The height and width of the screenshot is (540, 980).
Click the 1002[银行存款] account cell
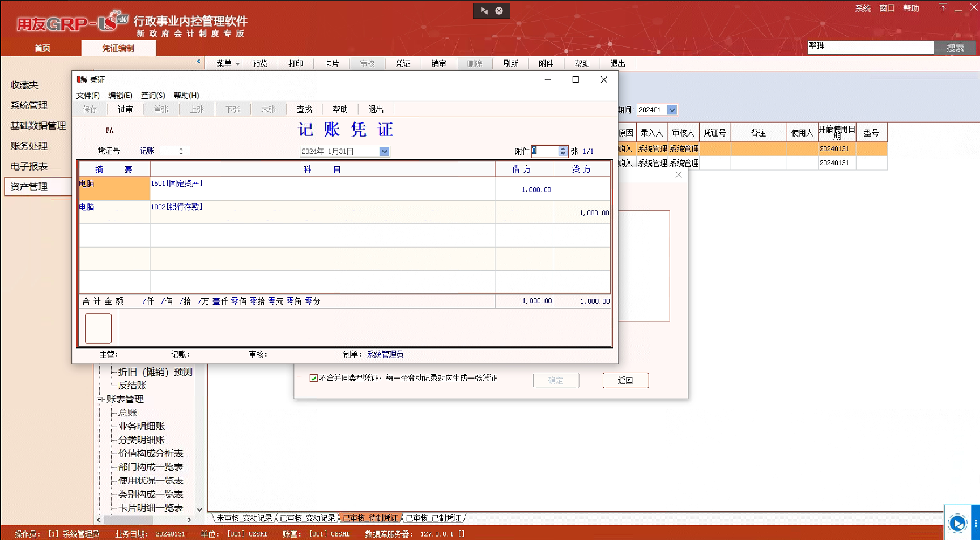coord(322,212)
